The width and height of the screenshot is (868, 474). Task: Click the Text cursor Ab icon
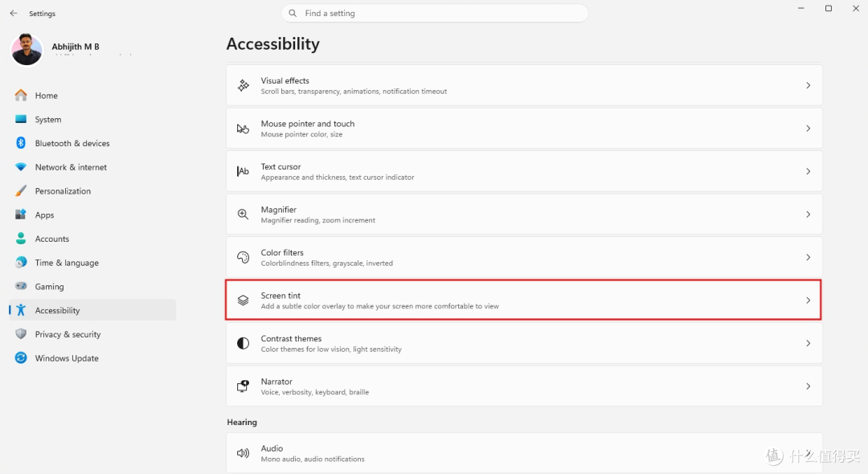click(x=243, y=171)
